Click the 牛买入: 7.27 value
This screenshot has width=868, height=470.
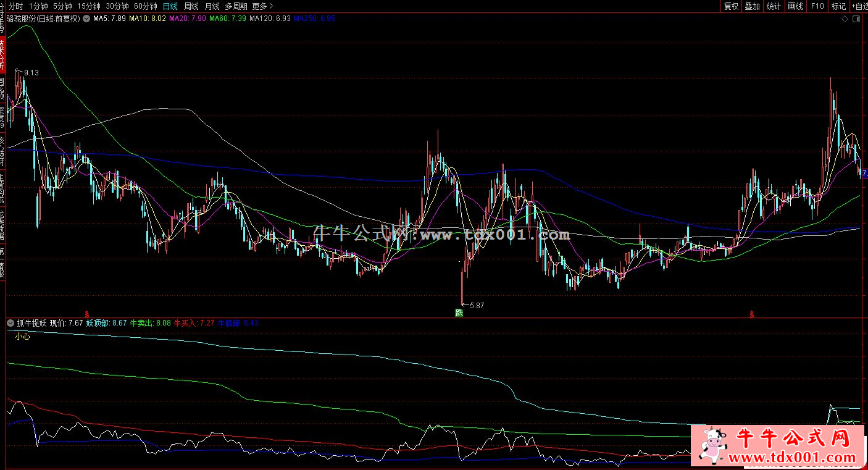tap(194, 322)
